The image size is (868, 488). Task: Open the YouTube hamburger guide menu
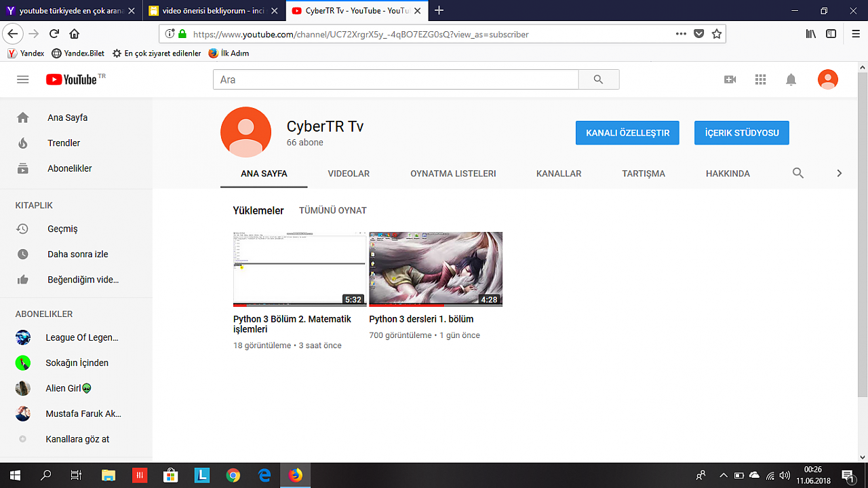click(23, 79)
